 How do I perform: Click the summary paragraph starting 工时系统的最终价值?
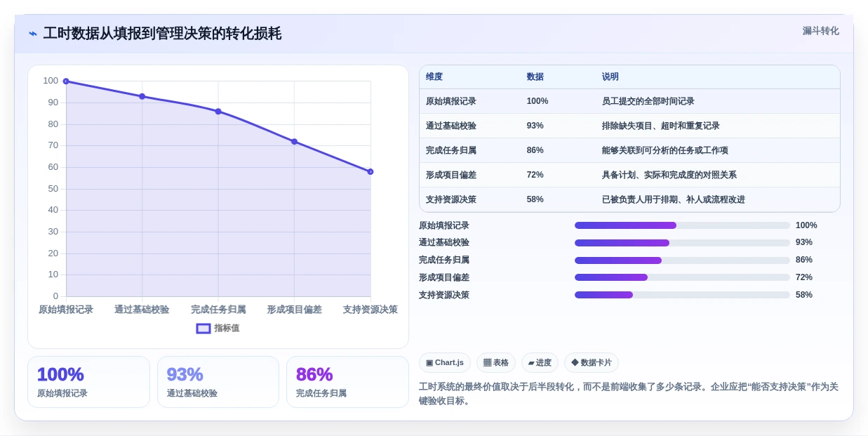tap(629, 394)
